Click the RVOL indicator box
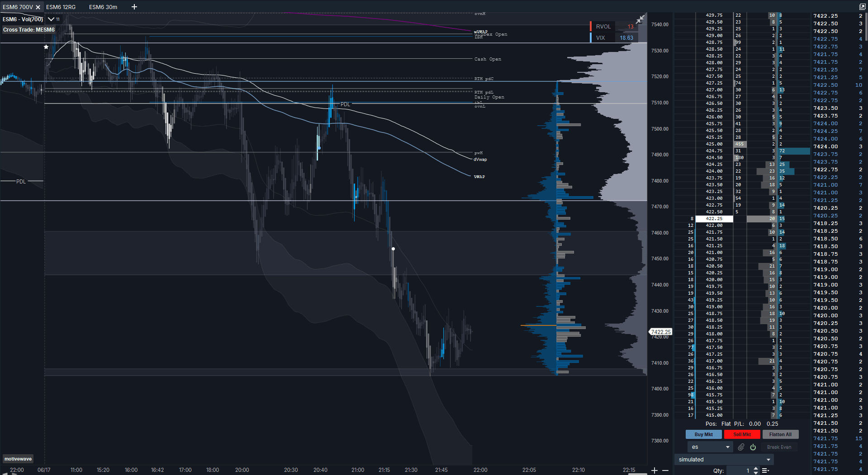 pos(614,27)
